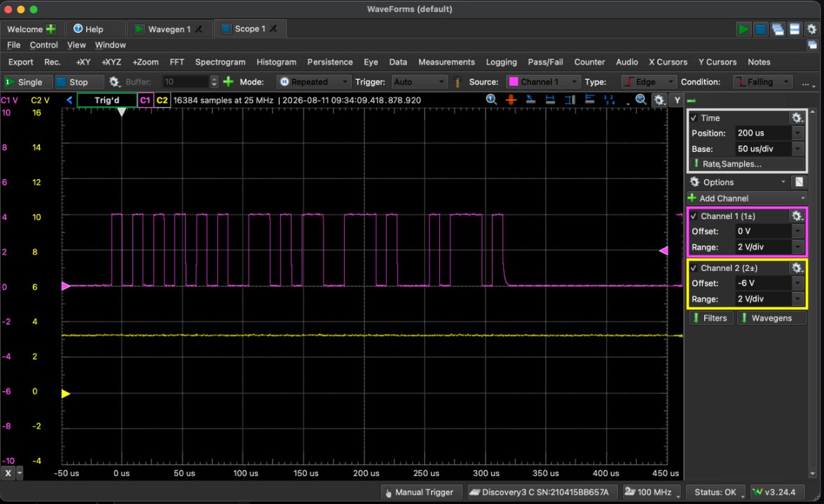The image size is (824, 504).
Task: Undock the Wavegen 1 tab with its pin icon
Action: (x=199, y=29)
